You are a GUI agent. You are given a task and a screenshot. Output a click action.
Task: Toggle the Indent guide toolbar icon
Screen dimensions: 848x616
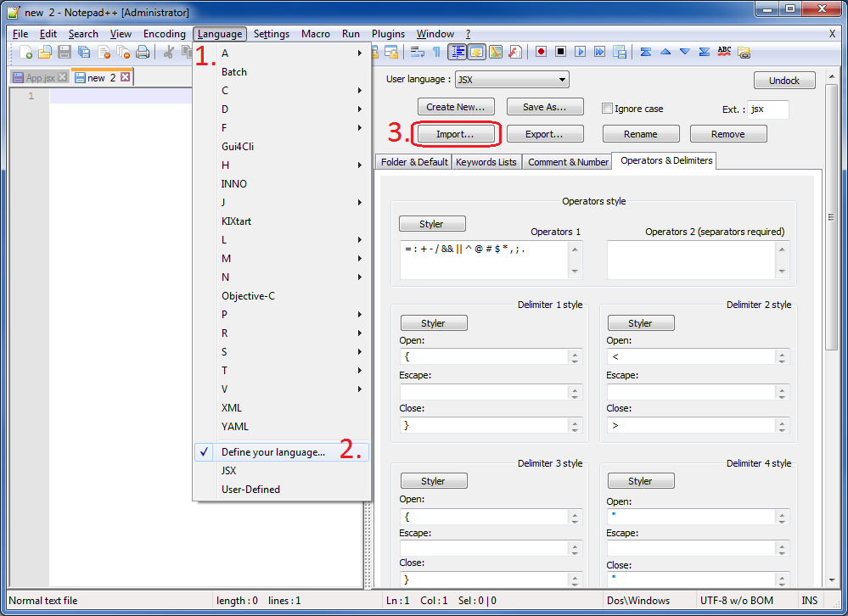pos(458,52)
